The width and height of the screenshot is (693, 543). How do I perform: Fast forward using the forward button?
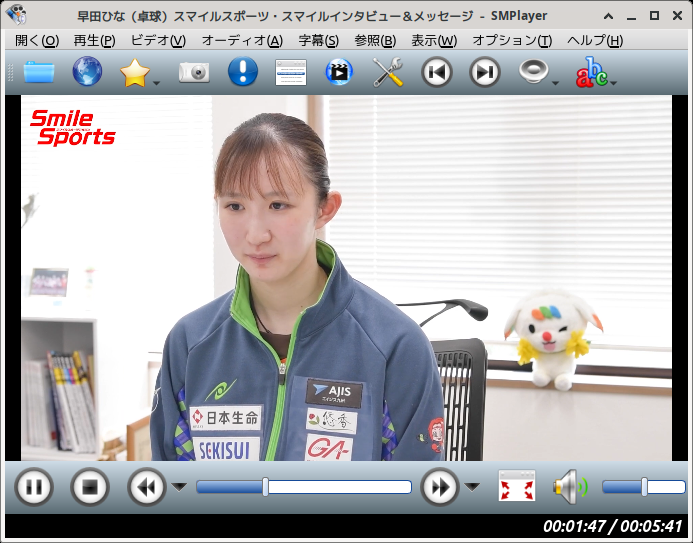pyautogui.click(x=440, y=487)
